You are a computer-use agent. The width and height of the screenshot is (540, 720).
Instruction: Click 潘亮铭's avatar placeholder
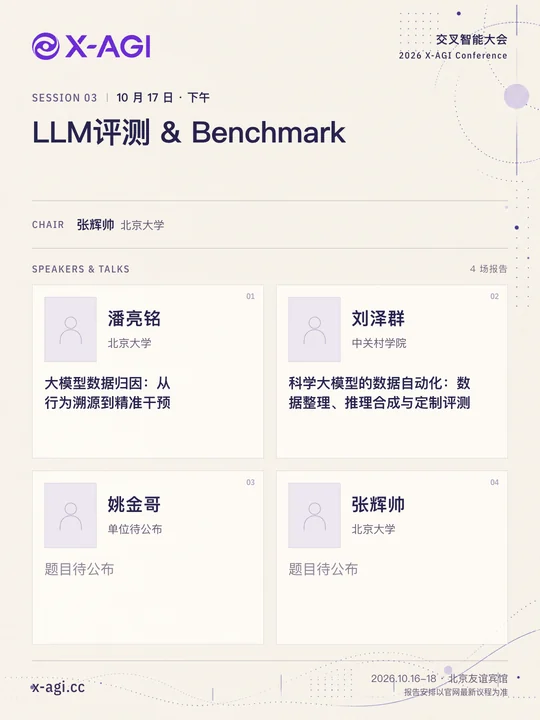tap(70, 329)
